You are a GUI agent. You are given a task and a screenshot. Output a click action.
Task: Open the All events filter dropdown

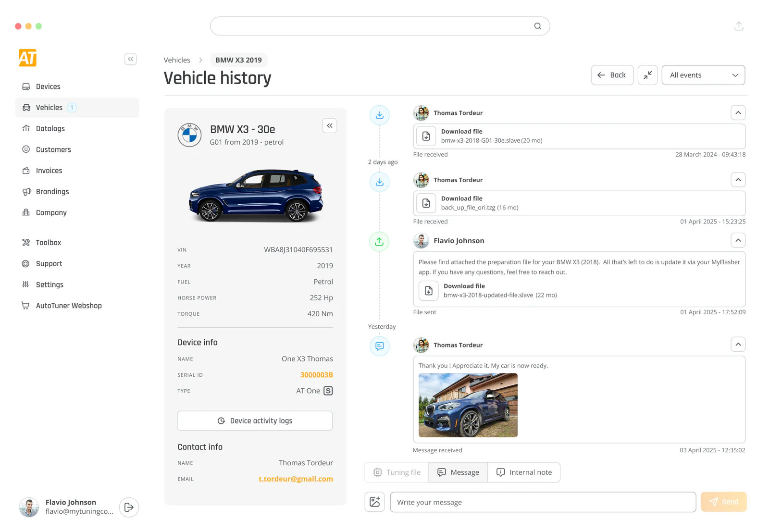pyautogui.click(x=703, y=75)
